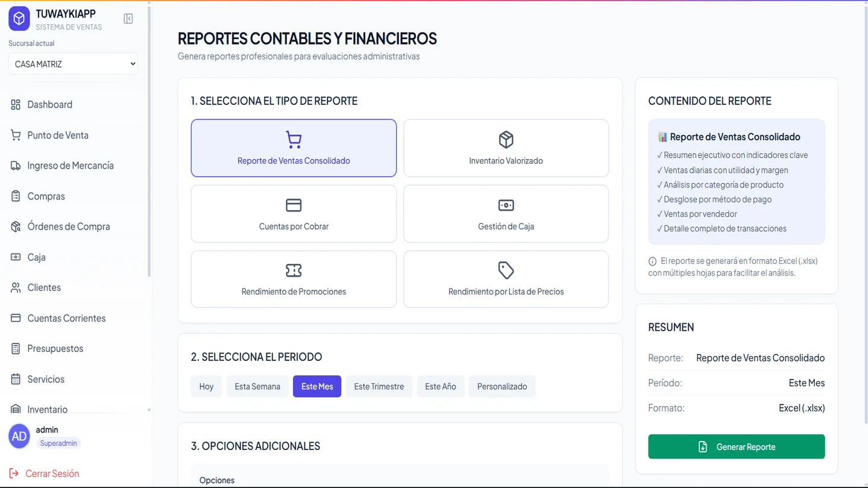868x488 pixels.
Task: Click '✓ Detalle completo de transacciones' line
Action: click(x=722, y=228)
